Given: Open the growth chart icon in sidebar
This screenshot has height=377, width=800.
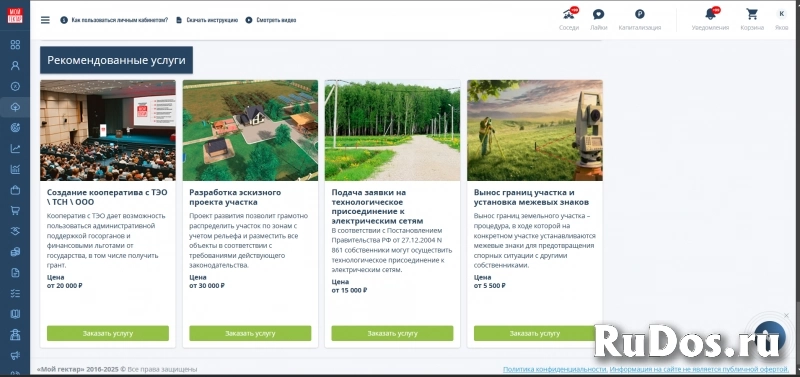Looking at the screenshot, I should [x=15, y=148].
